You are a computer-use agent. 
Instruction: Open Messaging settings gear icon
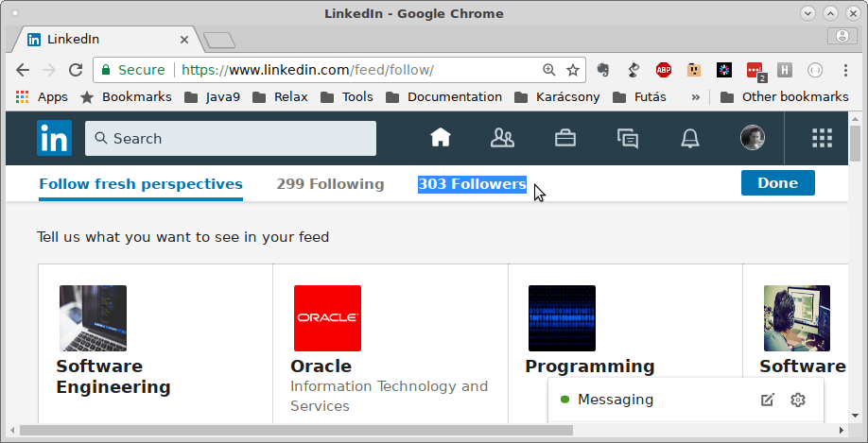(x=798, y=400)
